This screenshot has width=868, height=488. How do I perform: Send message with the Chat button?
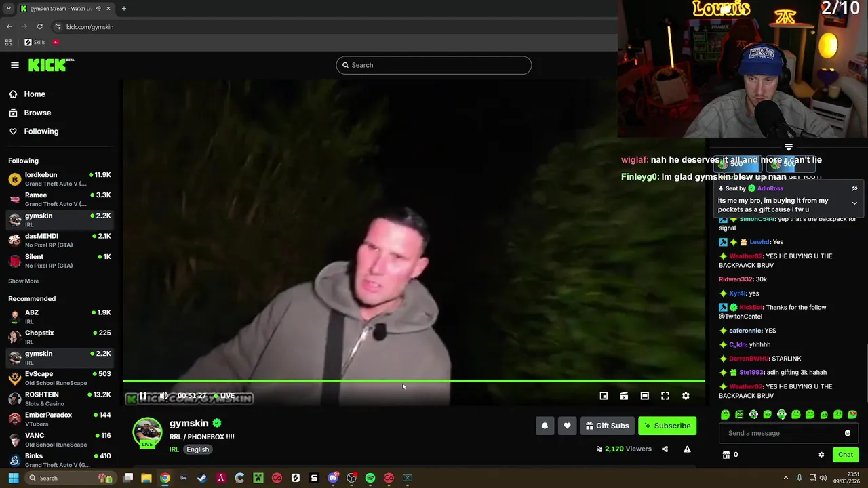click(x=846, y=455)
